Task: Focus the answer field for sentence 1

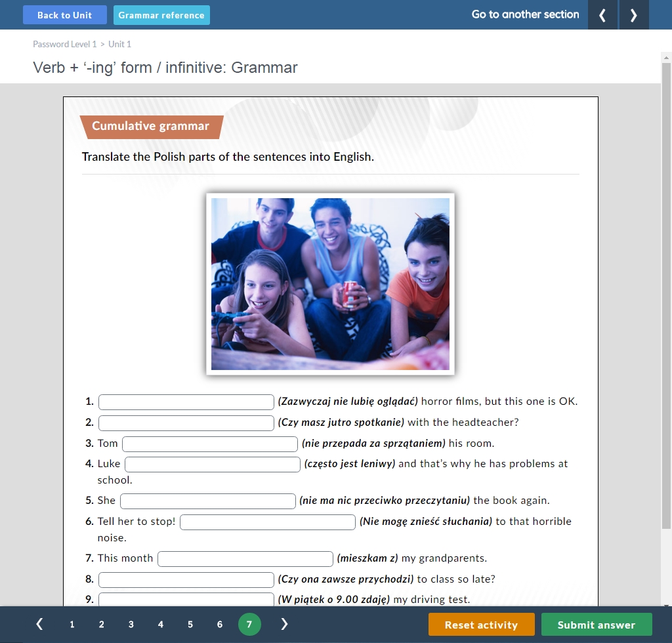Action: pos(186,402)
